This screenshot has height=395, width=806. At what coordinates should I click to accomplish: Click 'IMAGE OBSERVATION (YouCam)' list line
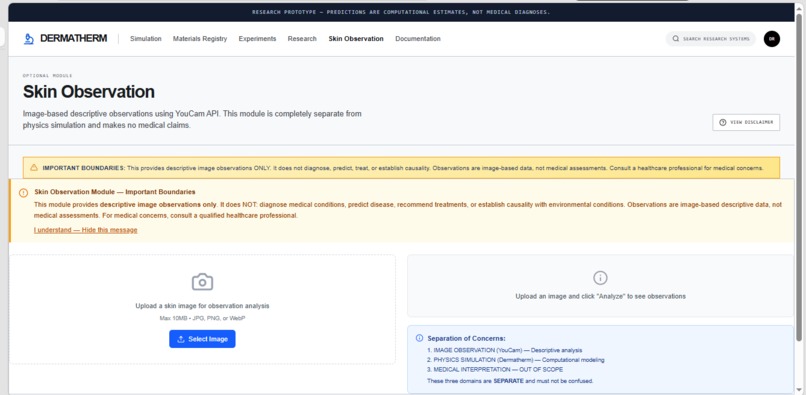[504, 350]
